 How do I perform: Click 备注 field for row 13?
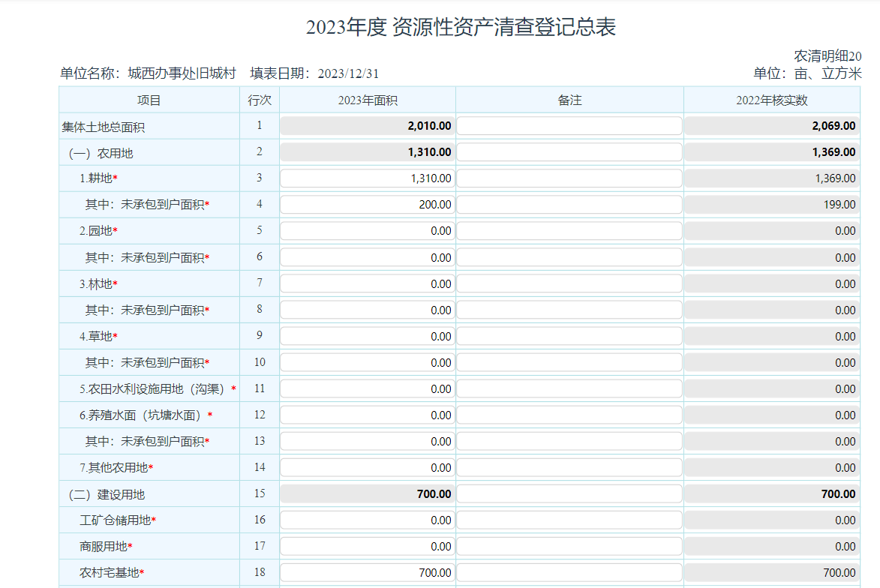(x=569, y=442)
